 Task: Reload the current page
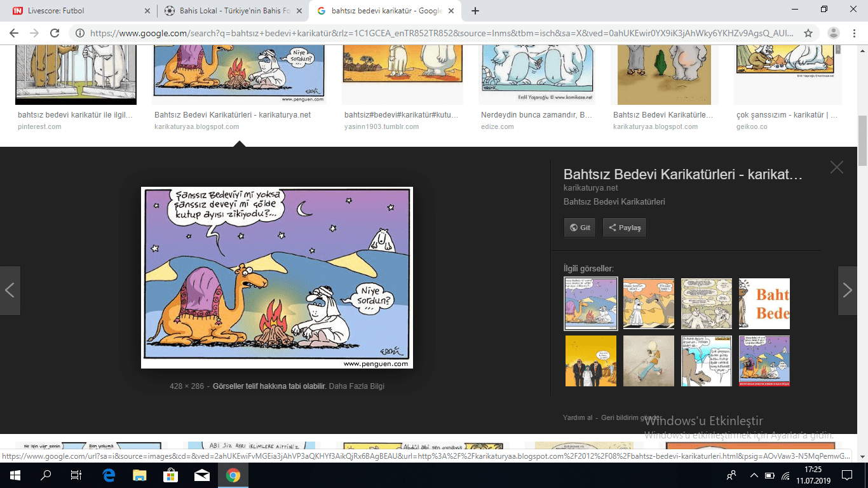coord(55,33)
